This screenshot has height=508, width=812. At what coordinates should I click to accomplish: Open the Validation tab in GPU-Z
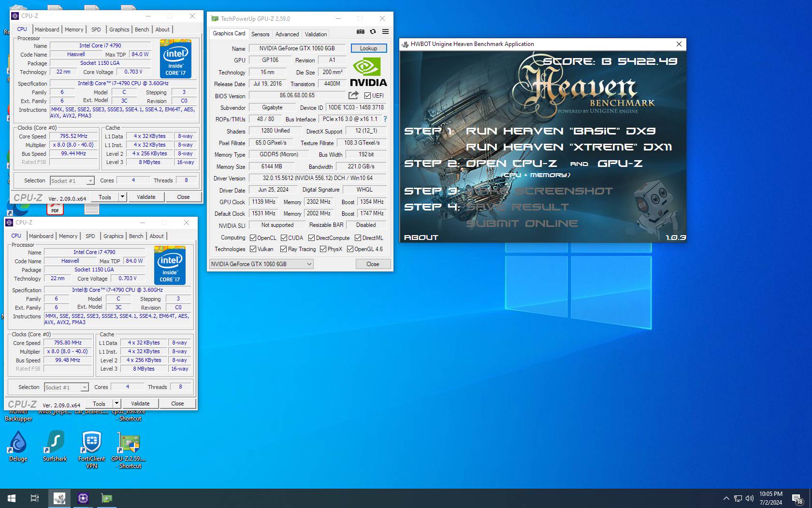pos(316,34)
